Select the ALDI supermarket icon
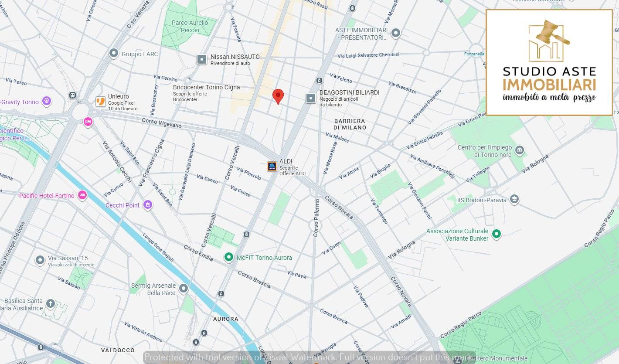 tap(272, 166)
